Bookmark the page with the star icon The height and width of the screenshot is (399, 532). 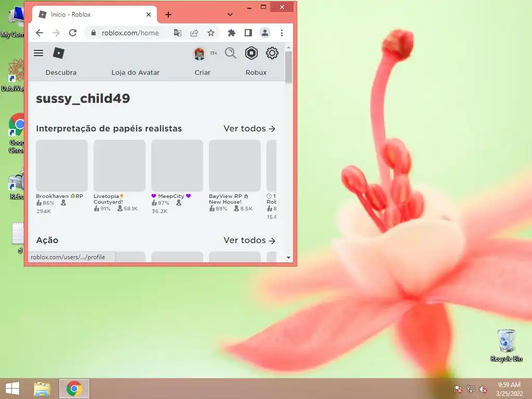(x=211, y=33)
